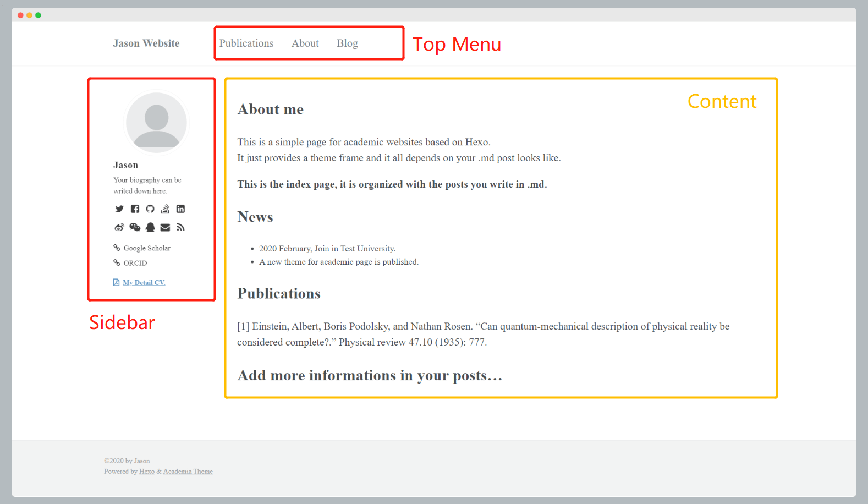Image resolution: width=868 pixels, height=504 pixels.
Task: Click the profile avatar image
Action: (x=157, y=123)
